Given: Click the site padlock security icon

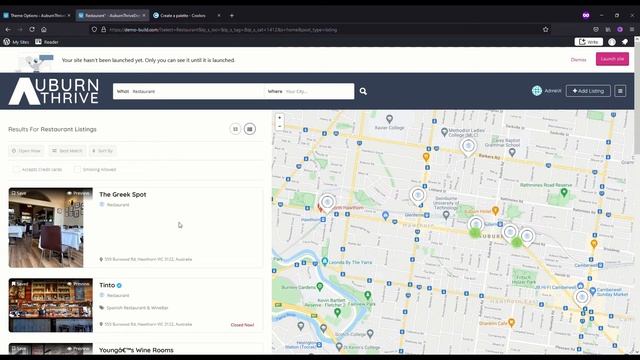Looking at the screenshot, I should (104, 29).
